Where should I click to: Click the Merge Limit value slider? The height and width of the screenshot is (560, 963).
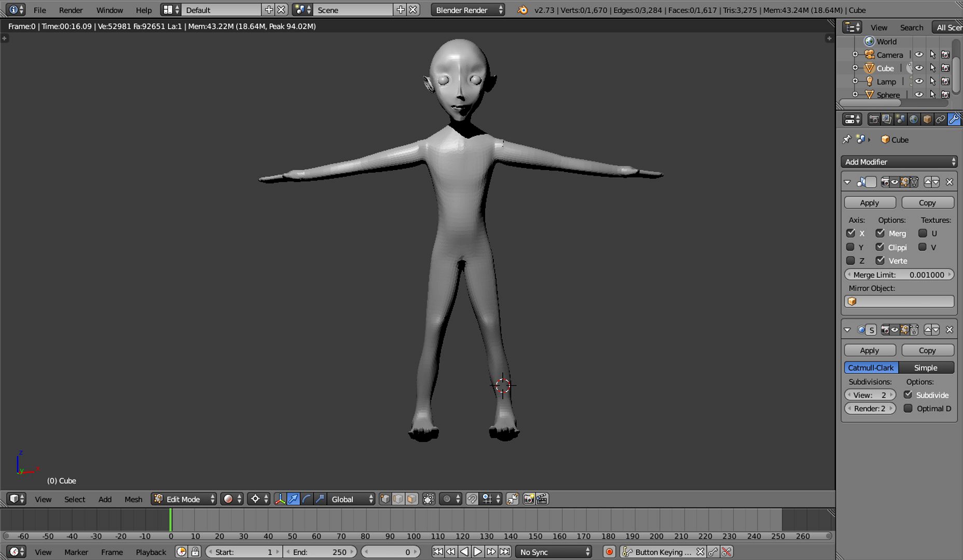tap(899, 275)
